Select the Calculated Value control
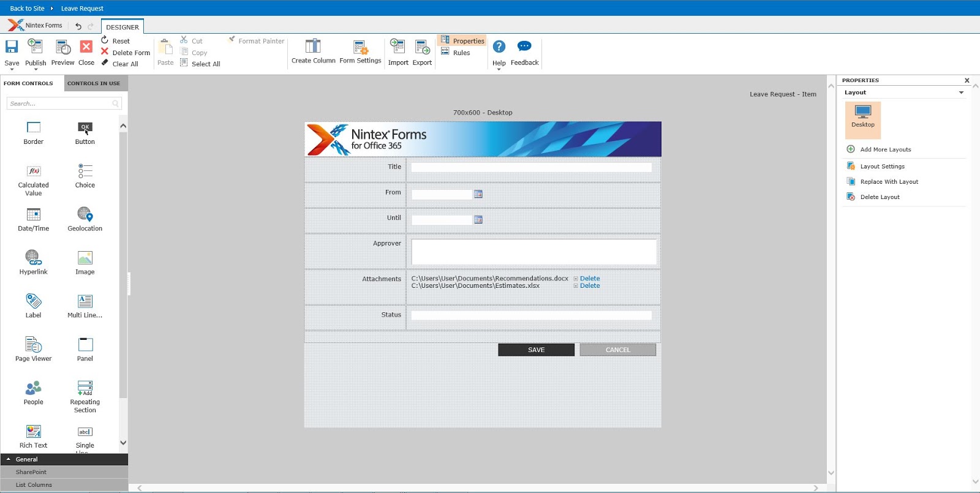 34,180
